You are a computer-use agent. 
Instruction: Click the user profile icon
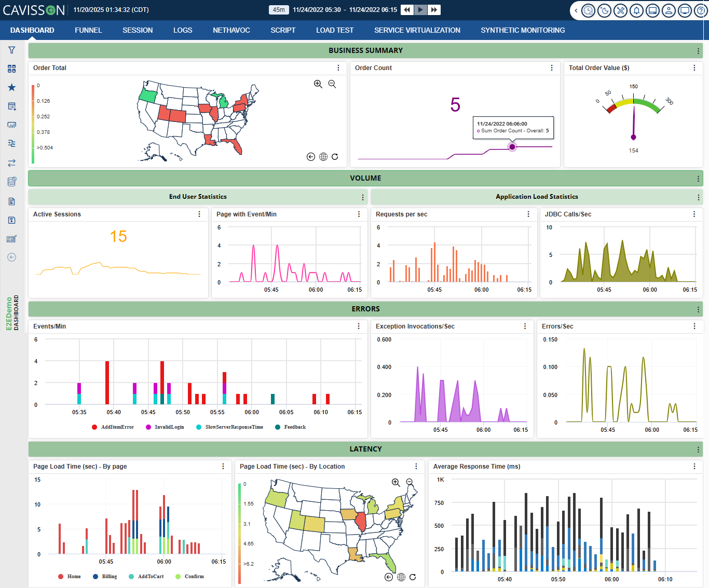coord(669,10)
